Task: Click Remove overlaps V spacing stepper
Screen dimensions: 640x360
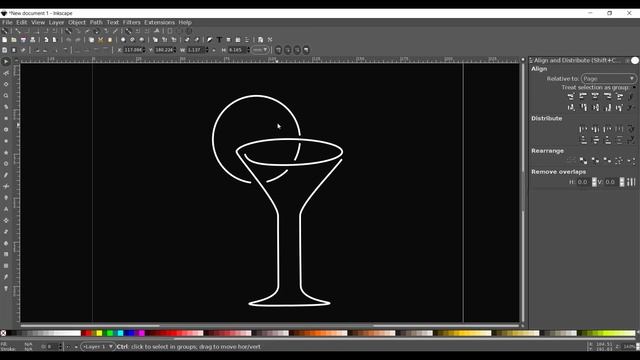Action: (622, 182)
